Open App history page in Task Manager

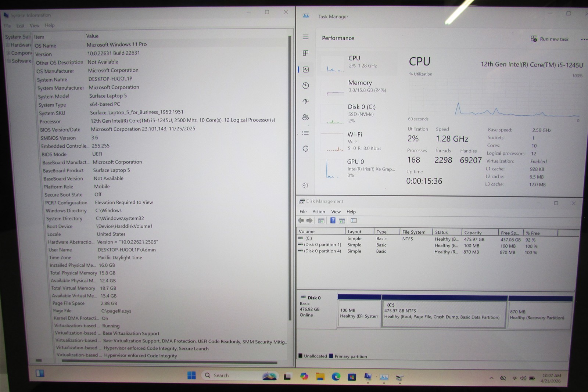click(x=305, y=86)
